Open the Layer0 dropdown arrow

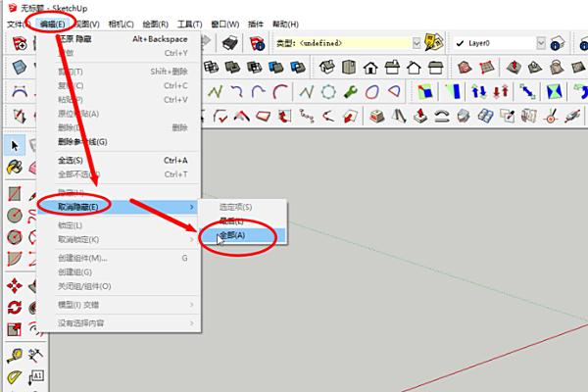541,43
